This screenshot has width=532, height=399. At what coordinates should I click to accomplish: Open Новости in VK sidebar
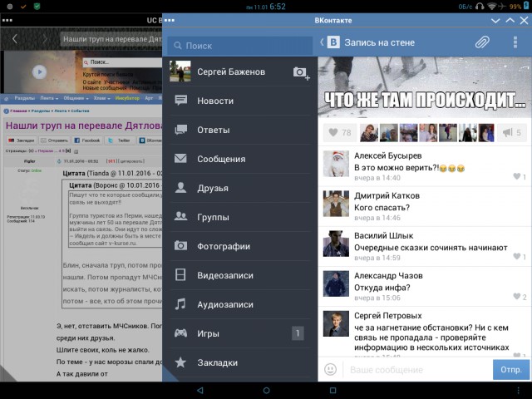(240, 101)
